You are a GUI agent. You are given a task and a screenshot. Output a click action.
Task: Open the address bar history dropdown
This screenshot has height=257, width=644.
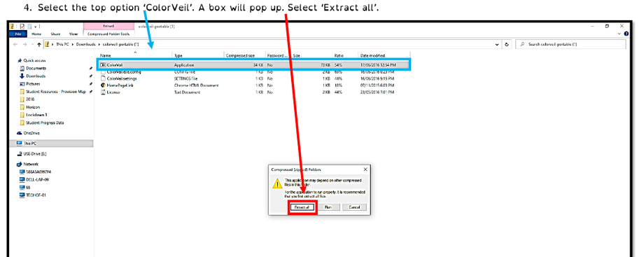(x=498, y=44)
